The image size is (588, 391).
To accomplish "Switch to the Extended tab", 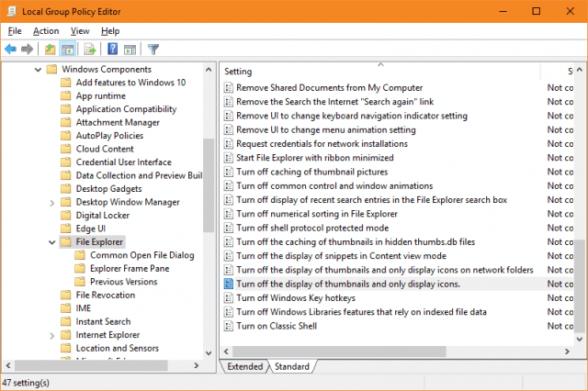I will pos(245,366).
